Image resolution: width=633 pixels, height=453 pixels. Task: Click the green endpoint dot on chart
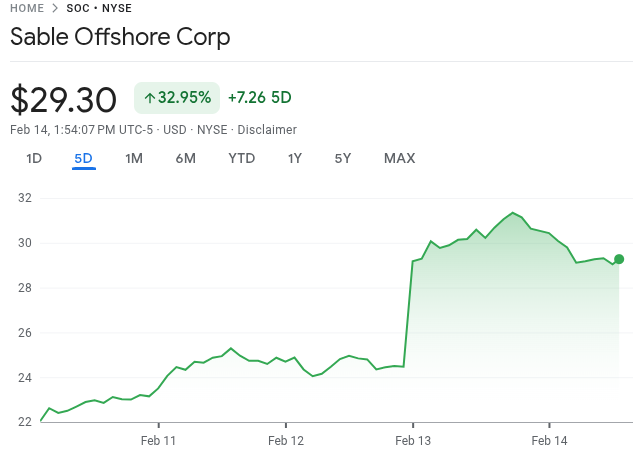pos(619,259)
